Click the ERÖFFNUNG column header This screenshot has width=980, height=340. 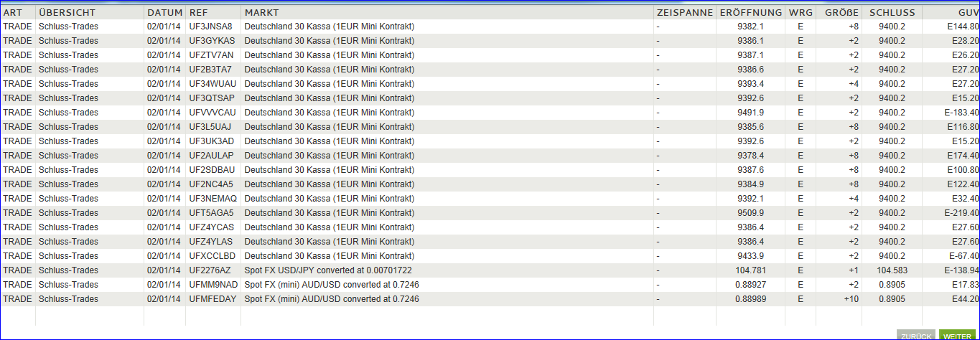tap(751, 13)
